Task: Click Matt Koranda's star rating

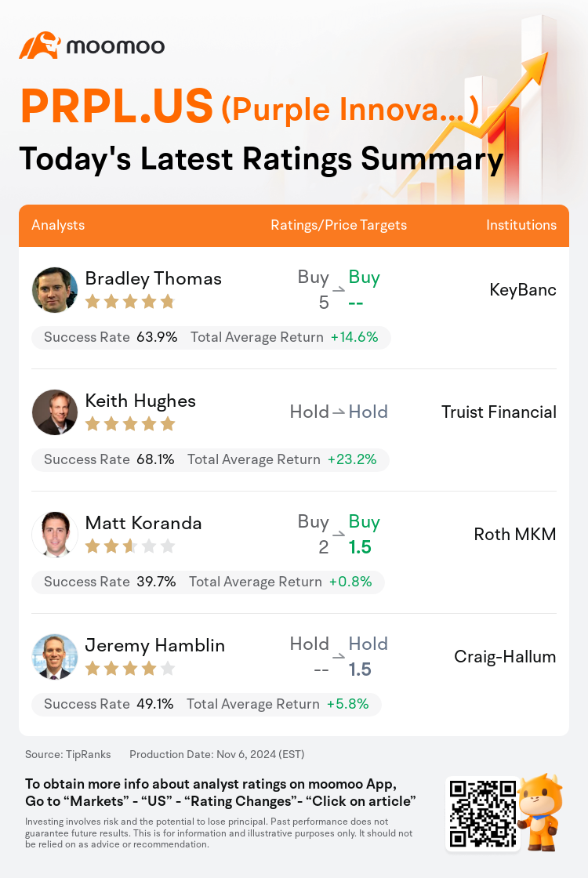Action: coord(130,546)
